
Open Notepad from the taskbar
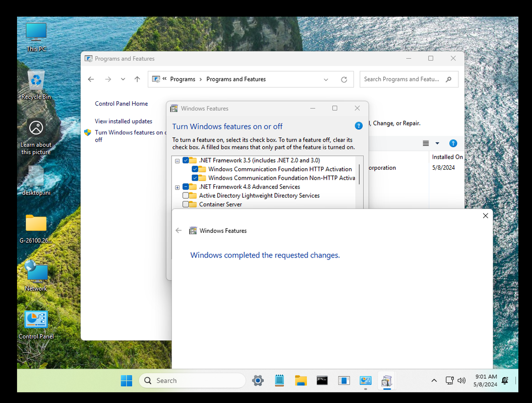(x=279, y=381)
